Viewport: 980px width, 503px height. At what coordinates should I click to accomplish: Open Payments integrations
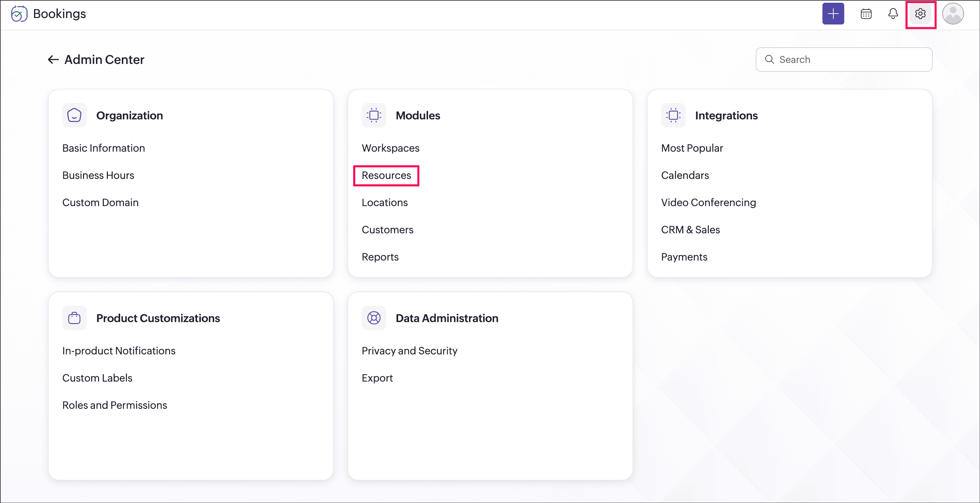[684, 257]
